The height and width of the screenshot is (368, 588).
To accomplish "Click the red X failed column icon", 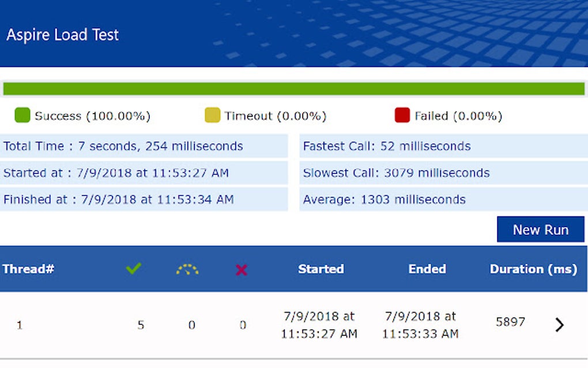I will coord(242,269).
